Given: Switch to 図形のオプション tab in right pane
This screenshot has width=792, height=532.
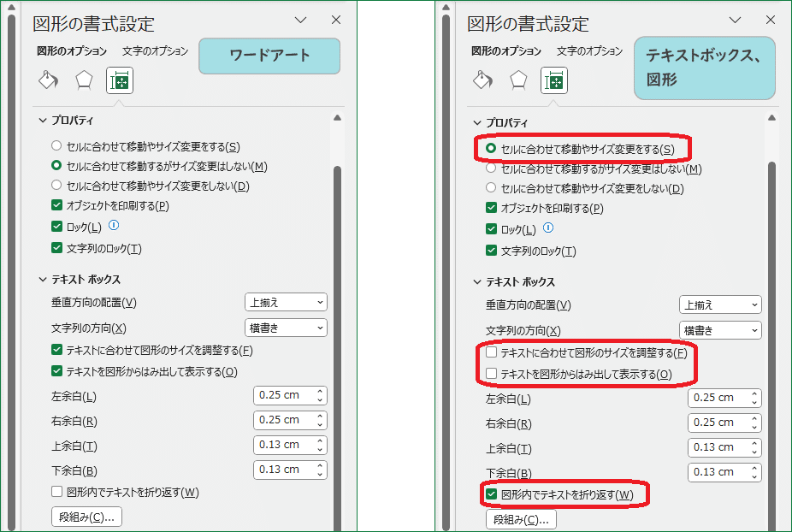Looking at the screenshot, I should coord(506,51).
